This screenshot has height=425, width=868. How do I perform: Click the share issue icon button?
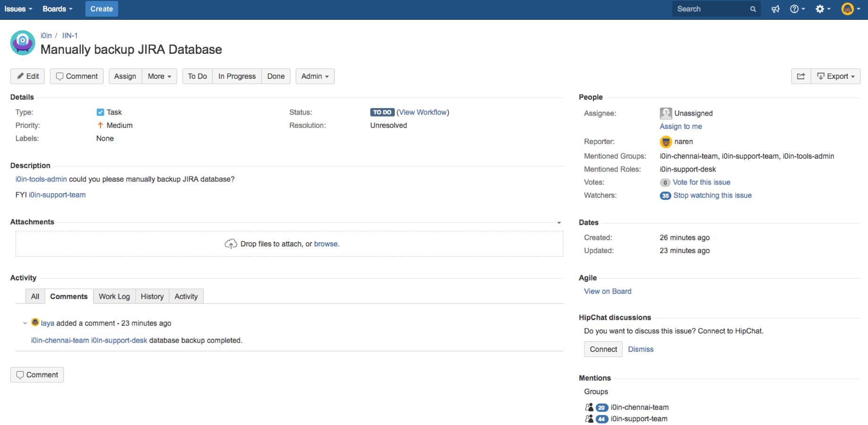[x=801, y=76]
